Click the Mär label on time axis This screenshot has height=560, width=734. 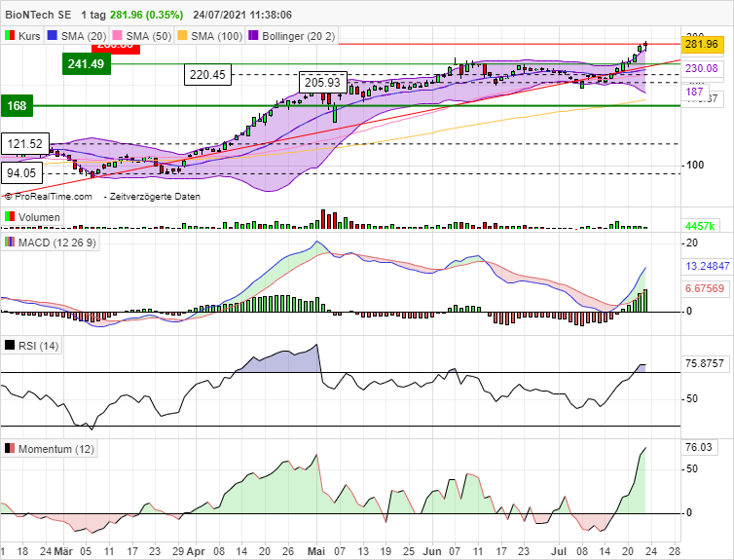[x=63, y=551]
